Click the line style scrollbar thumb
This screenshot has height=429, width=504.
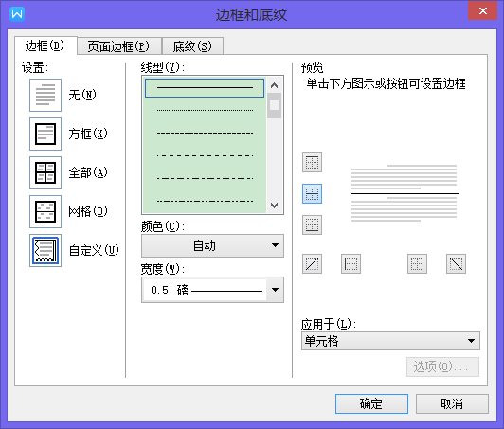point(274,105)
